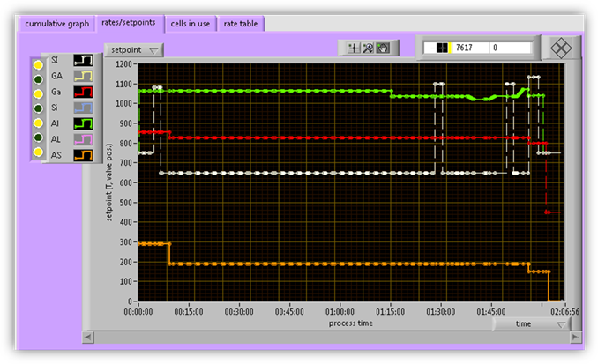Select the crosshair cursor tool in graph palette
Screen dimensions: 598x364
point(355,48)
